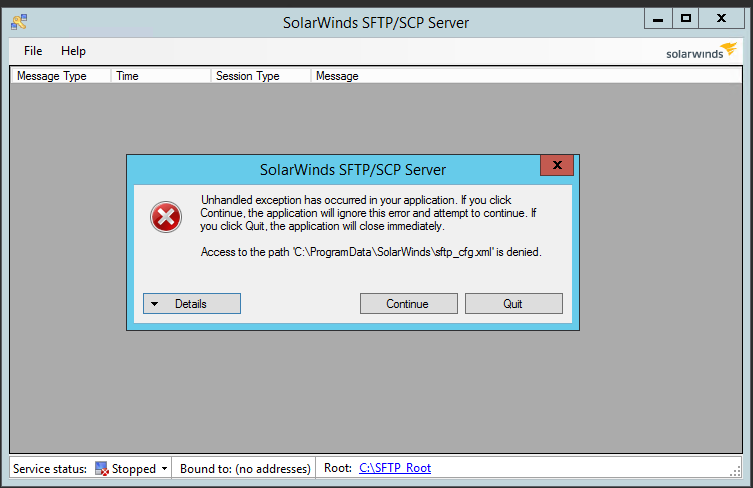Expand the Details section of the error dialog
The height and width of the screenshot is (488, 753).
click(x=192, y=304)
